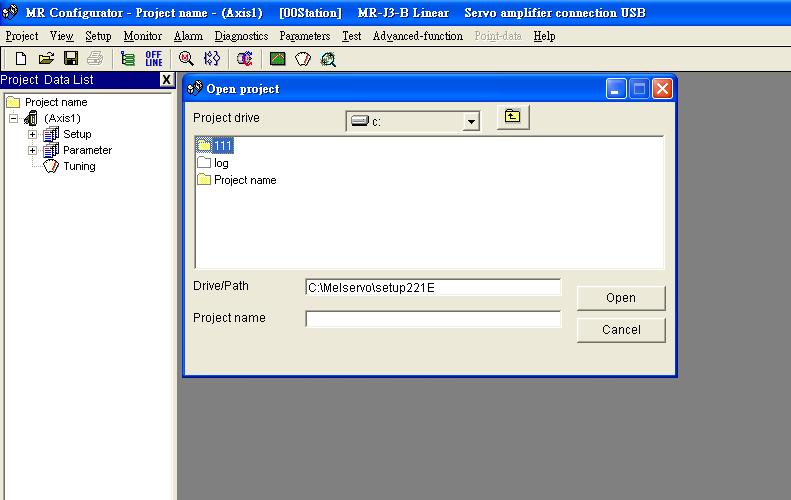The image size is (791, 500).
Task: Expand the Setup tree node
Action: click(x=33, y=134)
